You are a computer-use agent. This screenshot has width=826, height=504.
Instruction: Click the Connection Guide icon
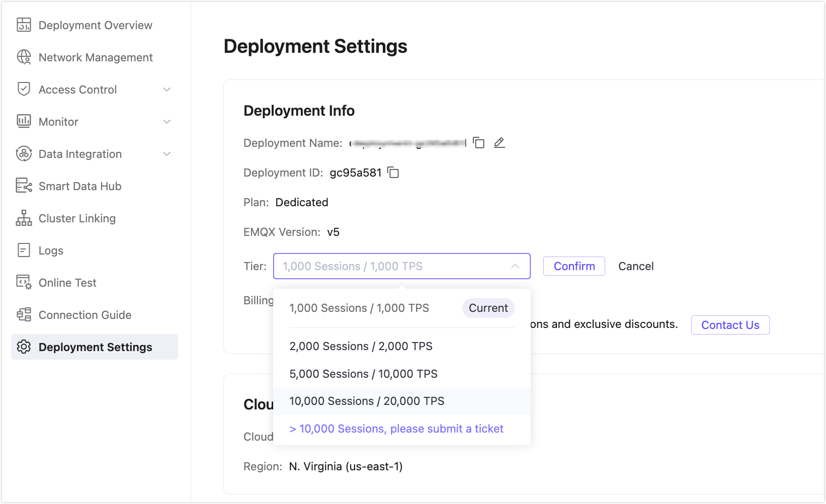[24, 315]
